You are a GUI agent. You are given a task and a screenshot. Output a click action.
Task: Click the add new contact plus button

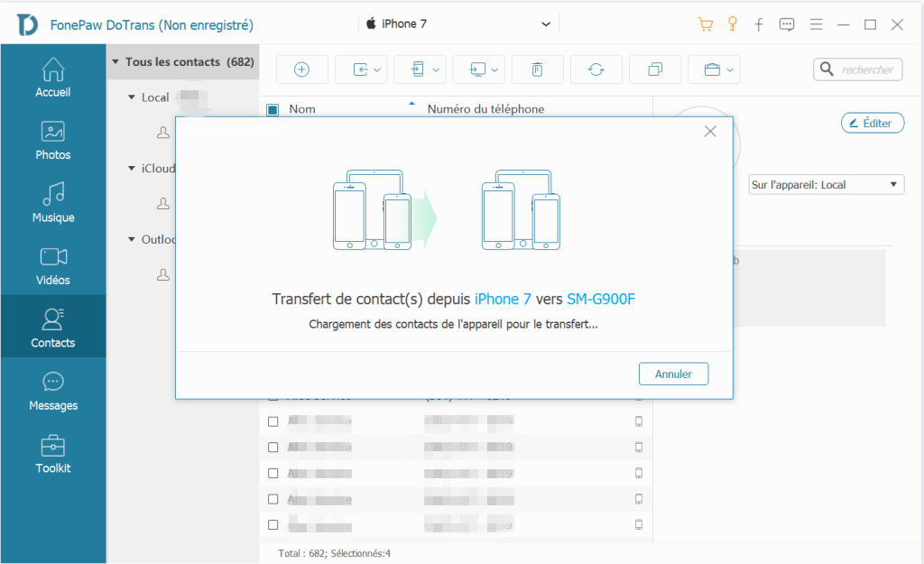pos(301,69)
